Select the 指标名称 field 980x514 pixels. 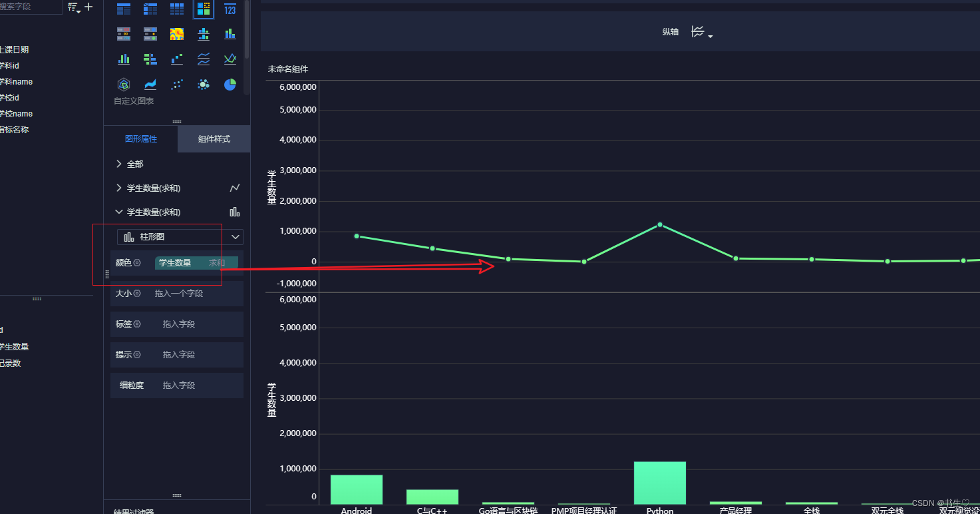click(14, 130)
